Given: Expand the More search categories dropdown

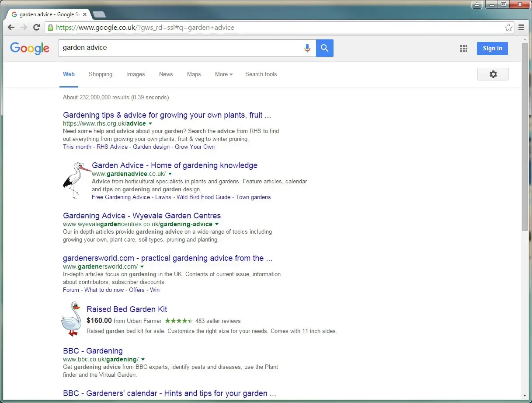Looking at the screenshot, I should 223,74.
